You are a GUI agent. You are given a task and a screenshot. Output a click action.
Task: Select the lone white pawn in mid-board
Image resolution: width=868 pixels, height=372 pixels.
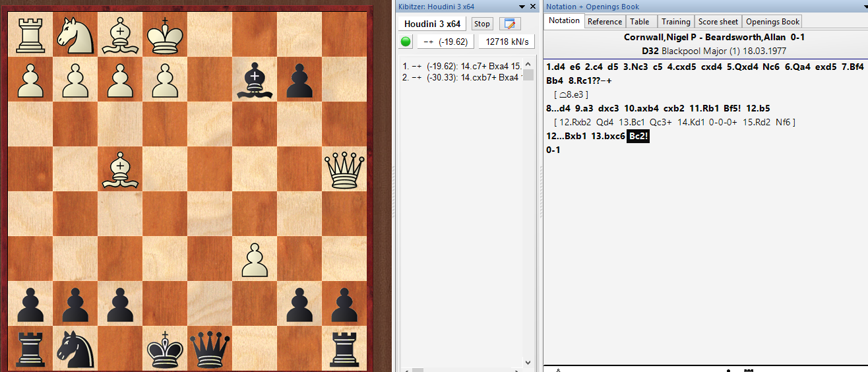(x=255, y=259)
